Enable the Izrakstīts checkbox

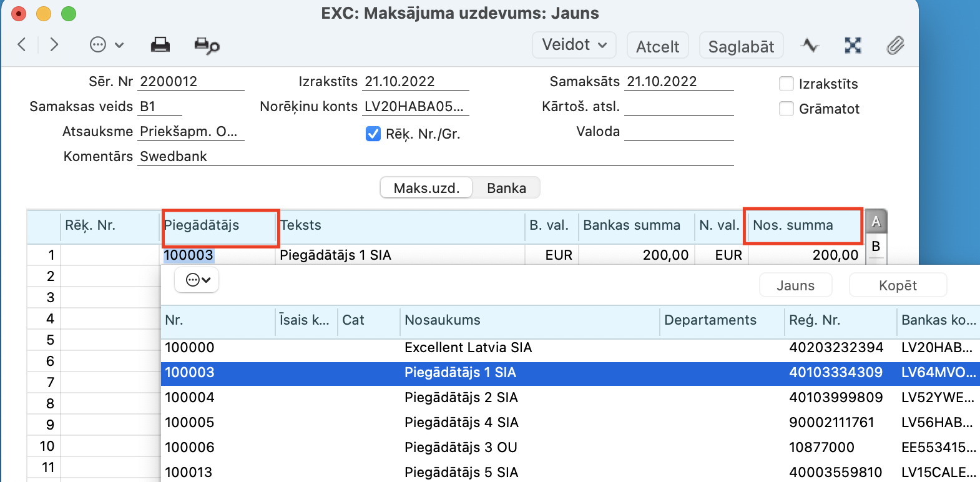click(786, 84)
